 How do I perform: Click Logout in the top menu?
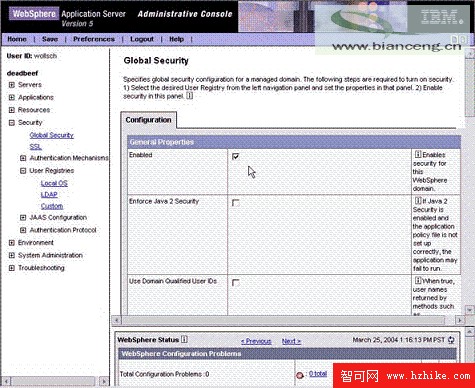coord(142,39)
